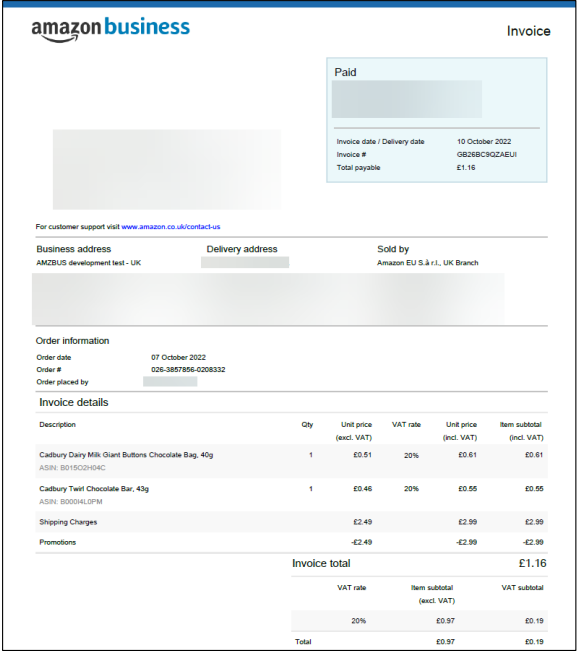Click the Invoice heading text
The width and height of the screenshot is (579, 653).
[529, 31]
